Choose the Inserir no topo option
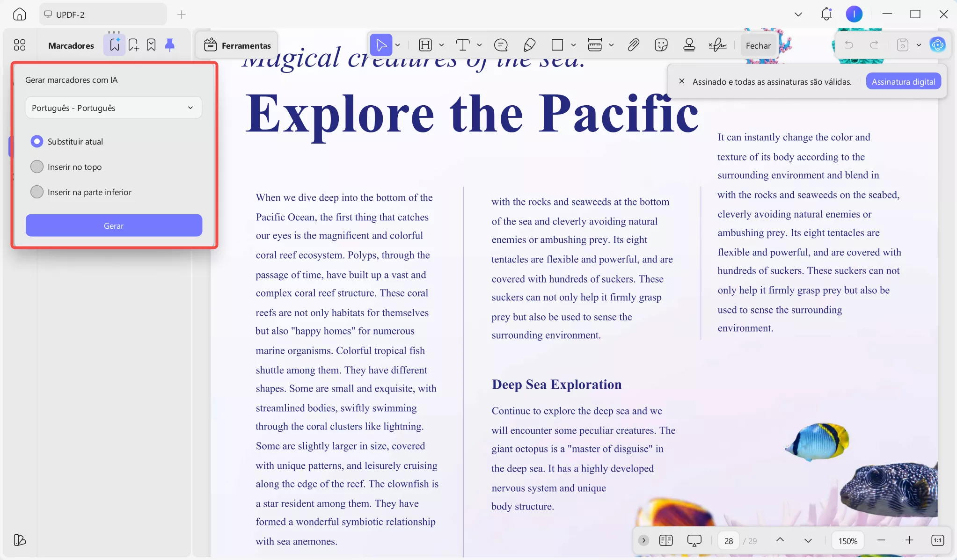The height and width of the screenshot is (560, 957). click(37, 167)
